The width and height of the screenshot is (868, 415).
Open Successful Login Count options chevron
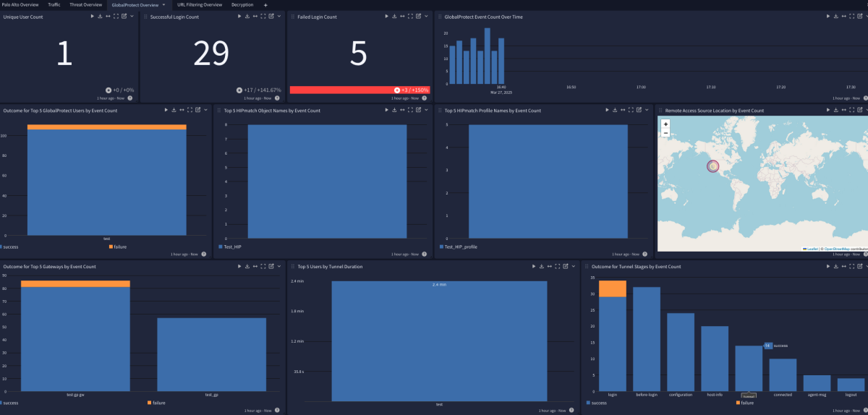coord(279,16)
